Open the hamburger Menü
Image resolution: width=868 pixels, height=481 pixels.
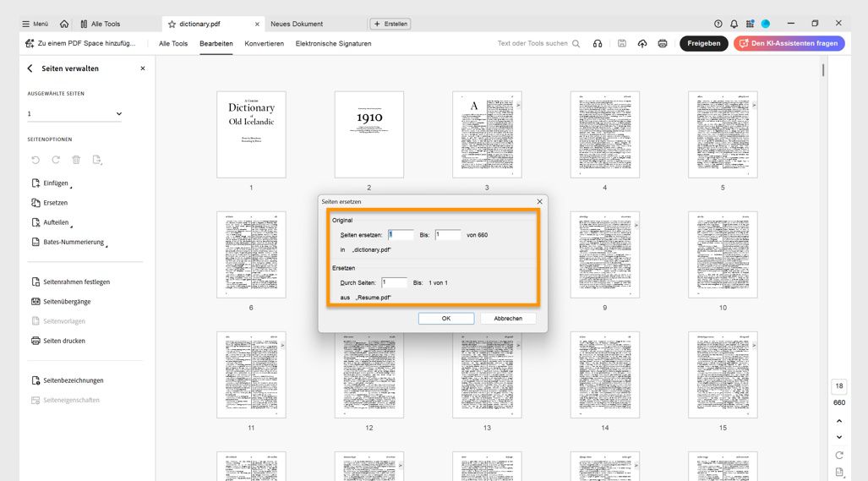[35, 24]
